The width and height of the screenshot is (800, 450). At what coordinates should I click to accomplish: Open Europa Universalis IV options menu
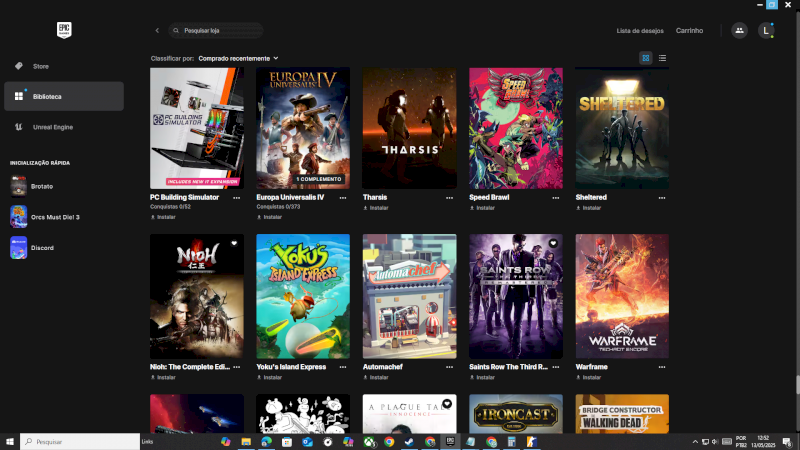(x=343, y=198)
